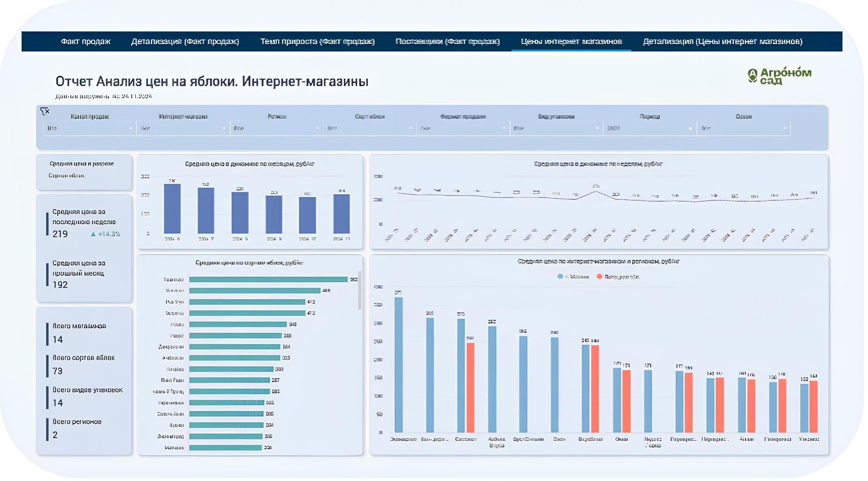Expand the Период filter dropdown

coord(649,128)
